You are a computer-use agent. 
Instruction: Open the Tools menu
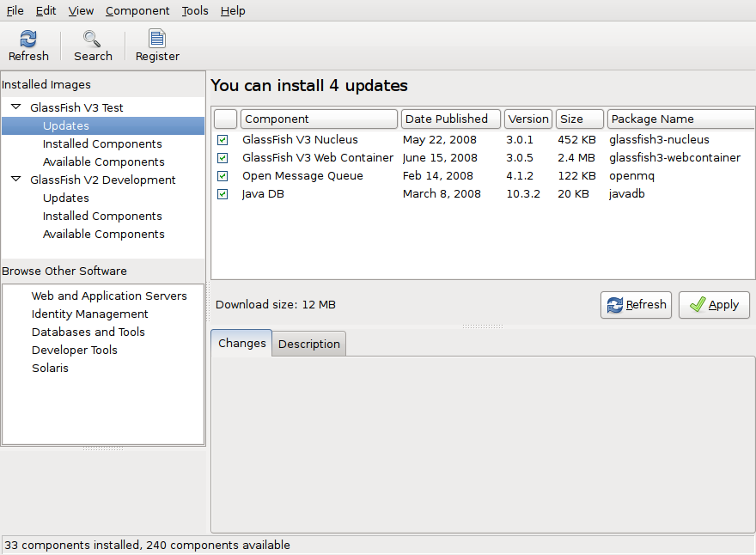pyautogui.click(x=195, y=11)
